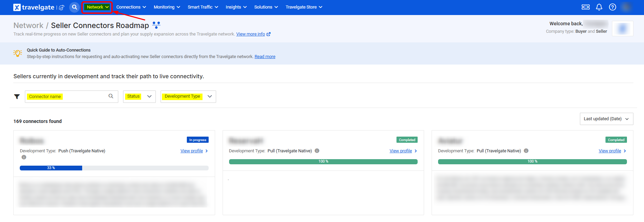
Task: Click the network icon beside Seller Connectors Roadmap
Action: [x=156, y=25]
